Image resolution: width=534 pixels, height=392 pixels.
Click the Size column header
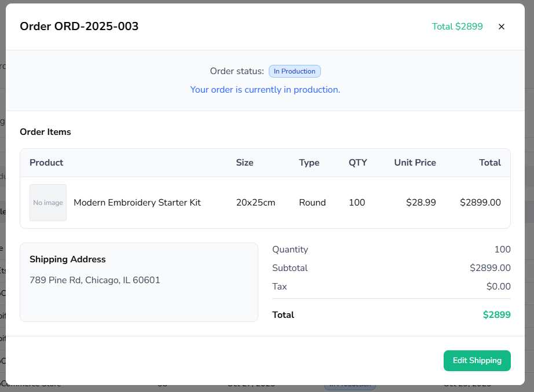[x=244, y=163]
